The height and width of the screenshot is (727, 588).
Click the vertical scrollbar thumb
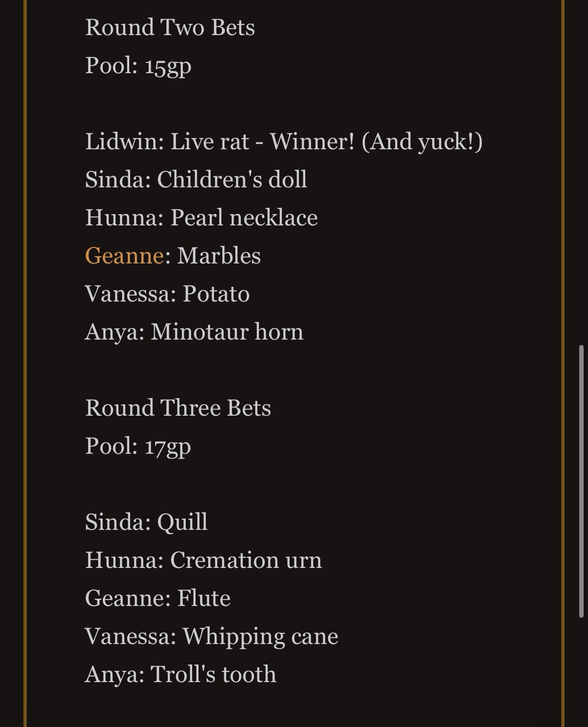pos(581,481)
